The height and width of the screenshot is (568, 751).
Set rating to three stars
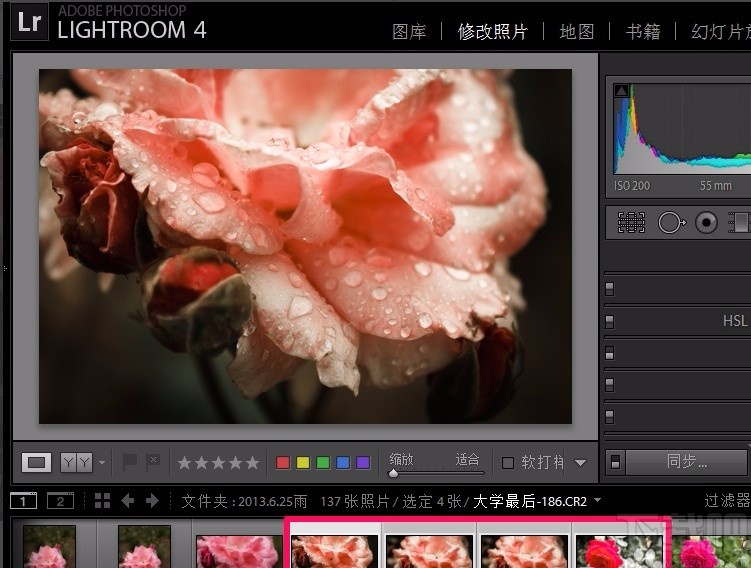pos(218,463)
